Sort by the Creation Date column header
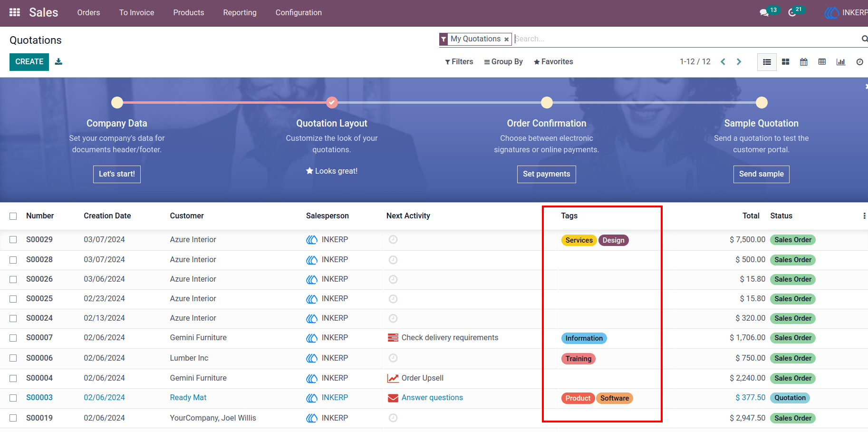868x432 pixels. coord(107,216)
